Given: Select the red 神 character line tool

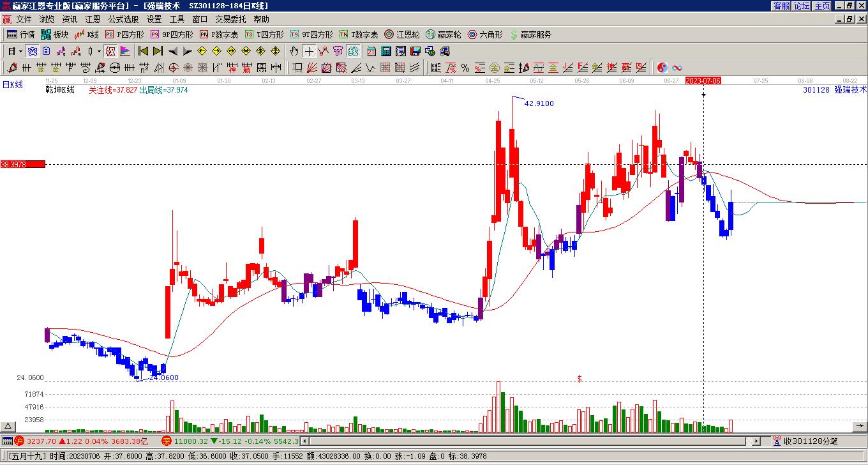Looking at the screenshot, I should point(232,68).
